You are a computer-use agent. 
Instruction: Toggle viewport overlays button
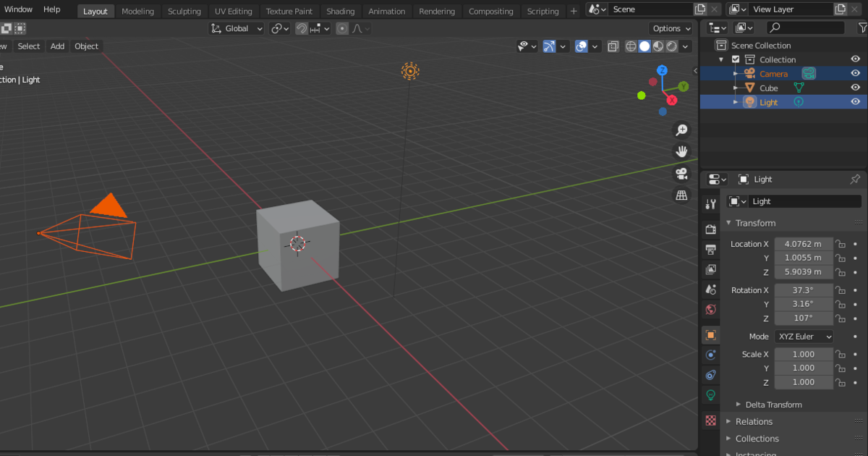pyautogui.click(x=582, y=46)
